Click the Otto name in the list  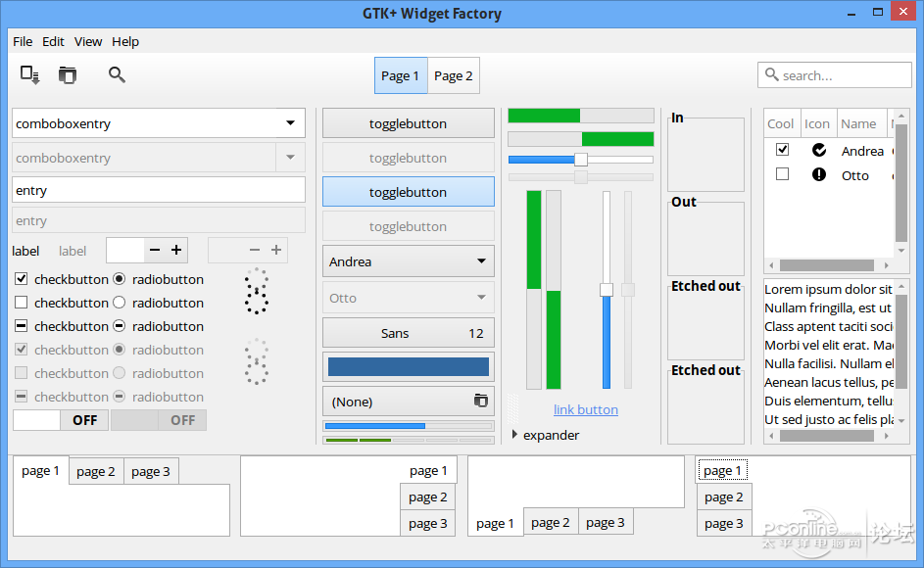(855, 175)
